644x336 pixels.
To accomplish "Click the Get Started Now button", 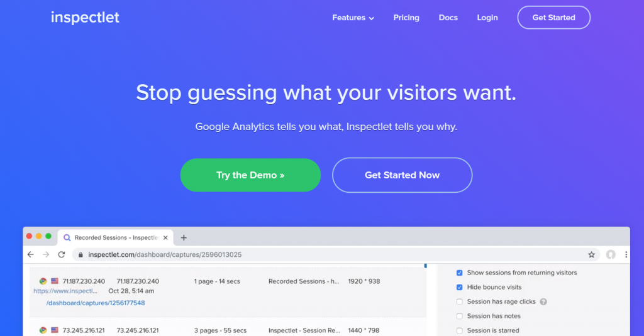I will coord(402,175).
